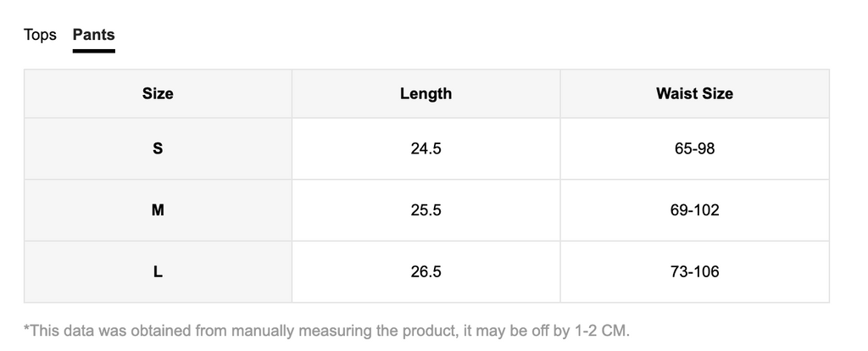Click the underline beneath Pants tab
This screenshot has width=868, height=351.
click(x=93, y=51)
